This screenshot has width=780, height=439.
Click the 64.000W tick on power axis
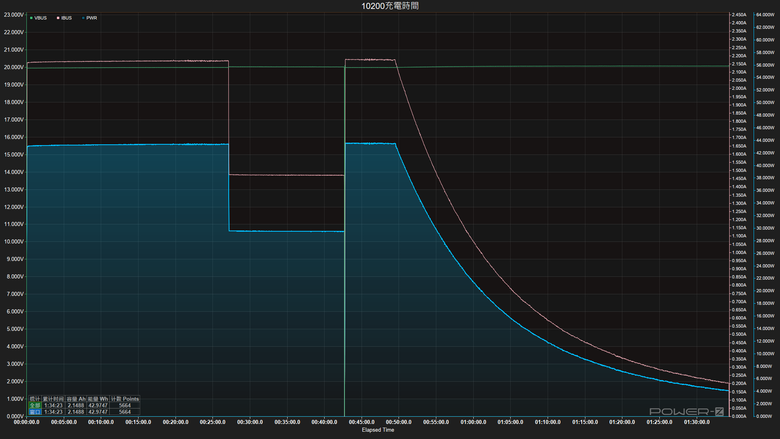pos(765,15)
